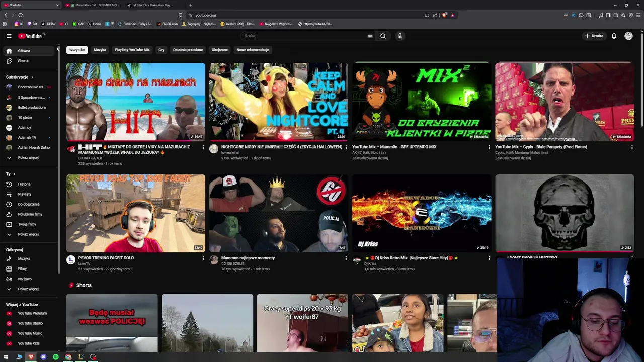644x362 pixels.
Task: Start voice search with microphone
Action: (x=400, y=36)
